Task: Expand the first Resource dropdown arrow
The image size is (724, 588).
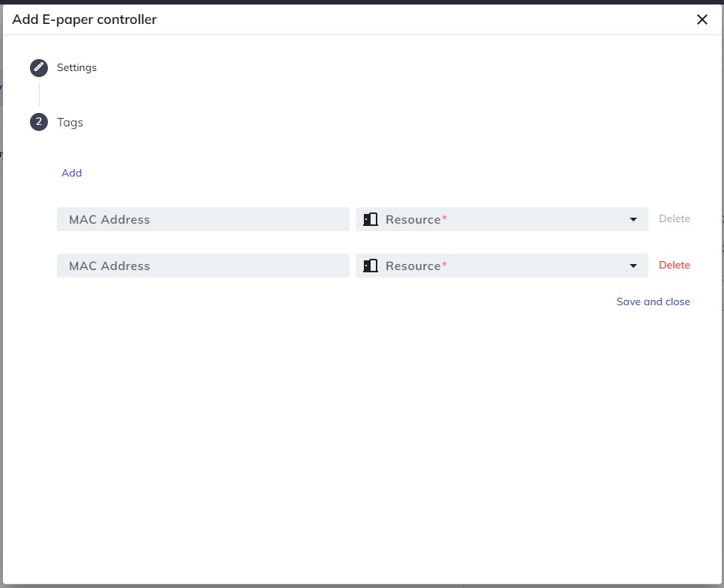Action: [x=634, y=219]
